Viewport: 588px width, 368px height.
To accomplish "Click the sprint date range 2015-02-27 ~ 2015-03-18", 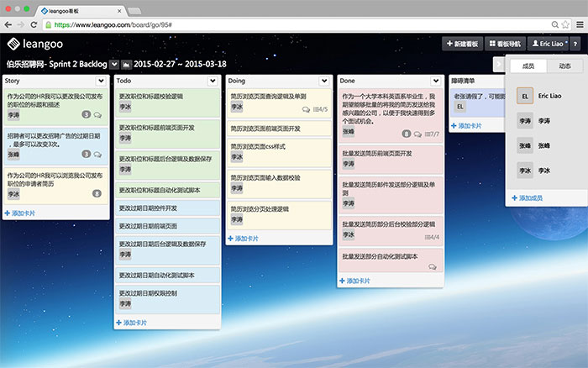I will tap(180, 64).
